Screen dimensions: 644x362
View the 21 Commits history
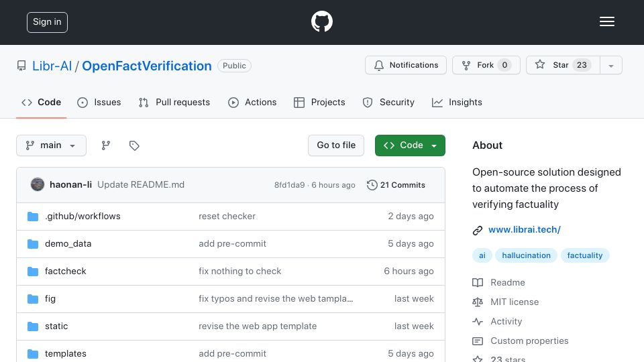click(x=396, y=185)
